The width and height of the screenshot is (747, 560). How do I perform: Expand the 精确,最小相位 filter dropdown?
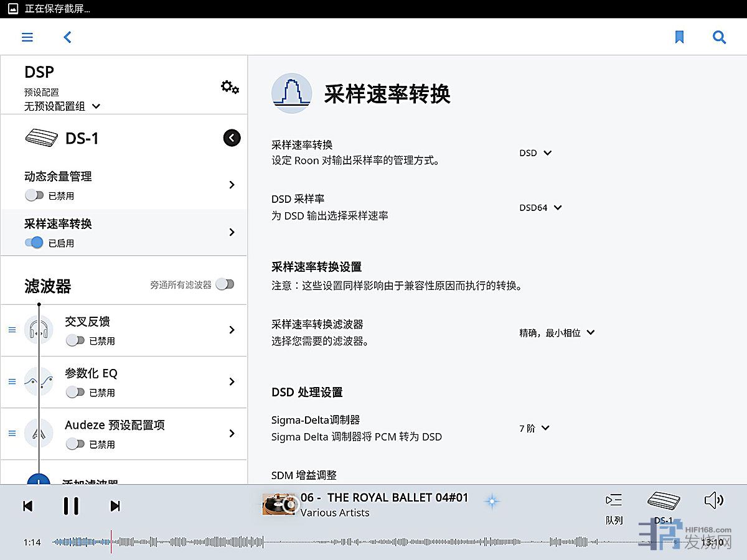point(557,333)
